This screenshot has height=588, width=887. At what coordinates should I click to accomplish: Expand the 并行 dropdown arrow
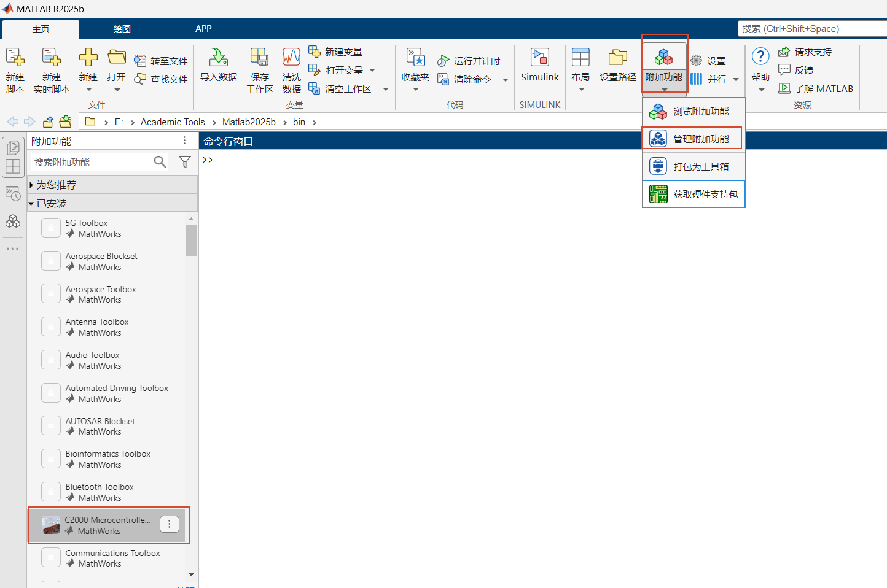(736, 79)
